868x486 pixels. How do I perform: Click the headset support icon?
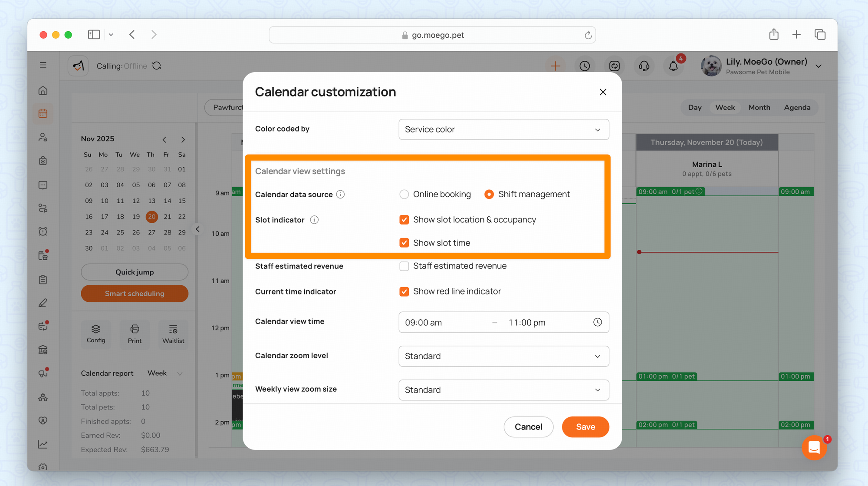pyautogui.click(x=644, y=66)
